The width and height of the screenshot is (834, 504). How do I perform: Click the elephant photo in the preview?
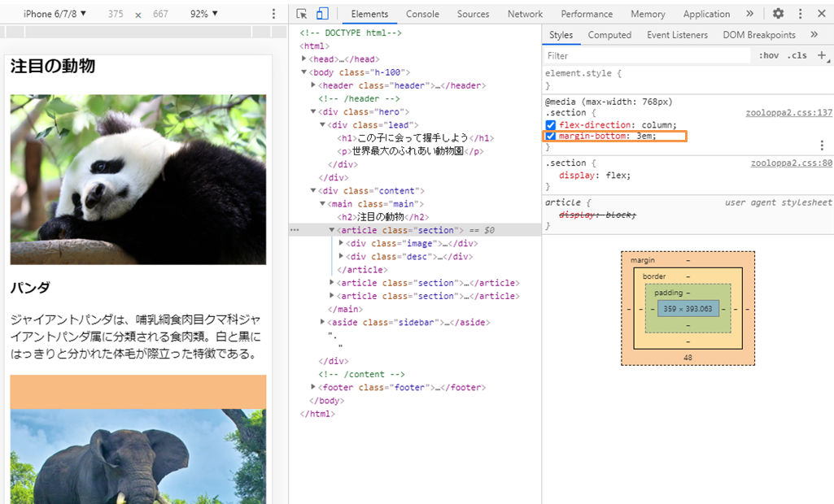click(138, 456)
